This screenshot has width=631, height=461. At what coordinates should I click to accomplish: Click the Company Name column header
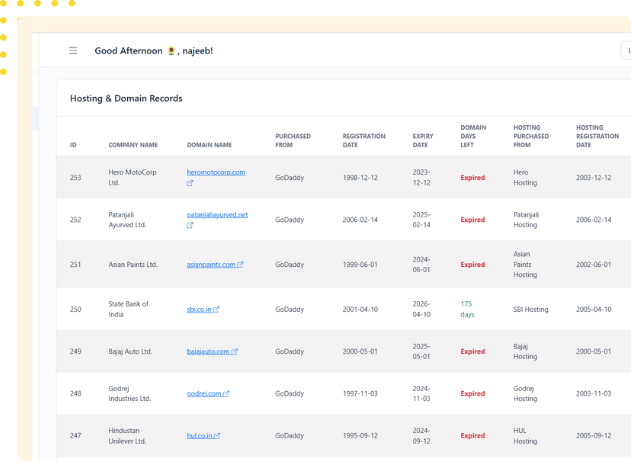coord(133,145)
